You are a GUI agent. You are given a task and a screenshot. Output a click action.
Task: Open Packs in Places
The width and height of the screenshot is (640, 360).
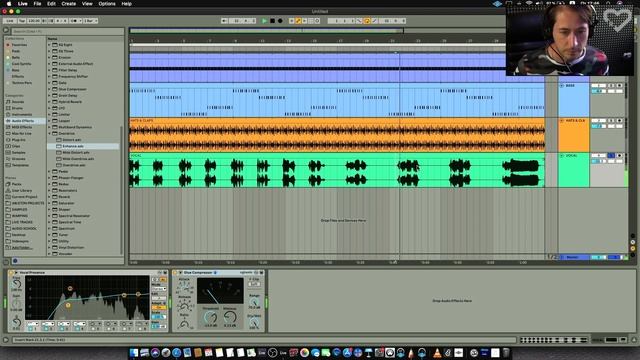point(17,184)
